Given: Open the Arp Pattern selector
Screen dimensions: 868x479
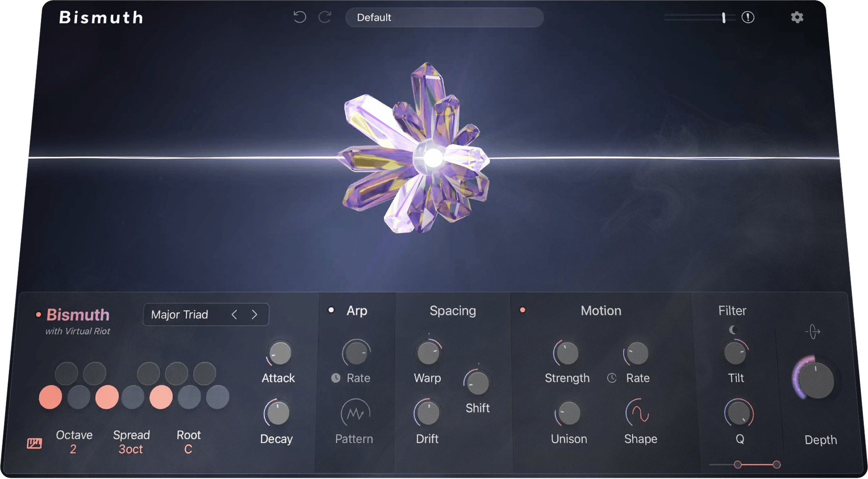Looking at the screenshot, I should tap(355, 413).
